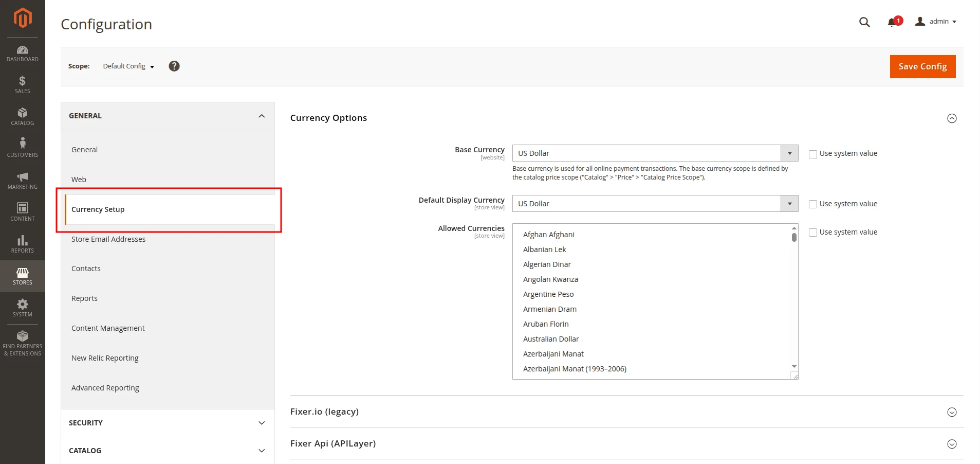Select Aruban Florin in Allowed Currencies
The image size is (980, 464).
point(652,324)
